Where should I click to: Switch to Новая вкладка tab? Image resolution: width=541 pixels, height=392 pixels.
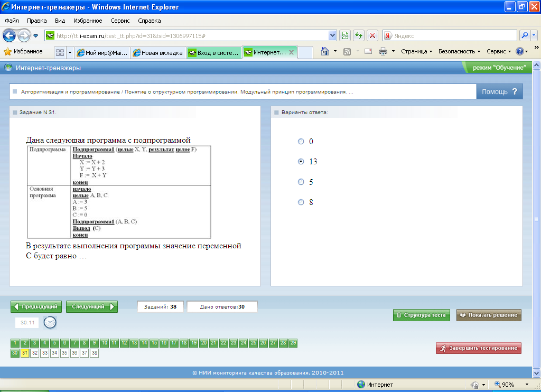[158, 52]
